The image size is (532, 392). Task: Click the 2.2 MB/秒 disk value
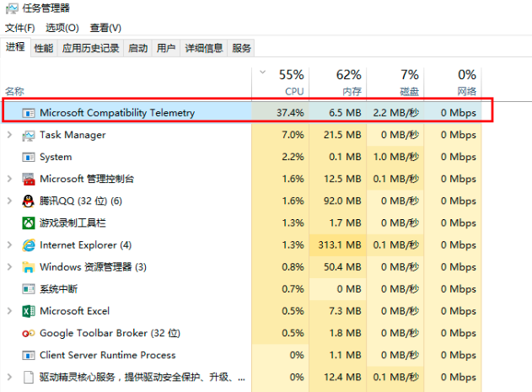[x=396, y=113]
